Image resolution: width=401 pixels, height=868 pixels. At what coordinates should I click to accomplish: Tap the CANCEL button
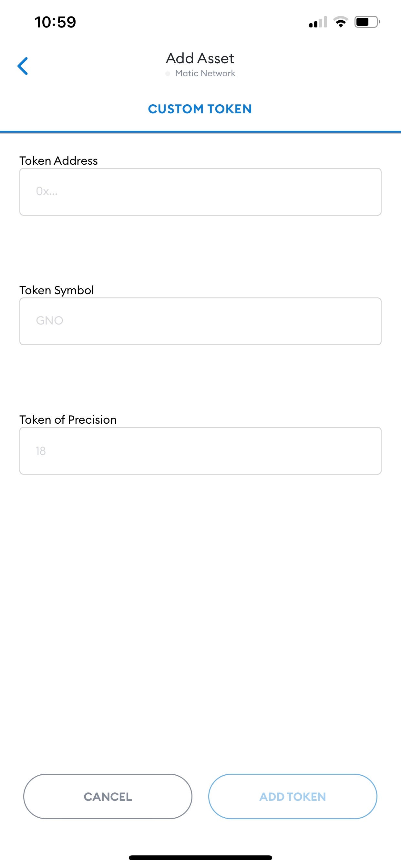(x=108, y=797)
